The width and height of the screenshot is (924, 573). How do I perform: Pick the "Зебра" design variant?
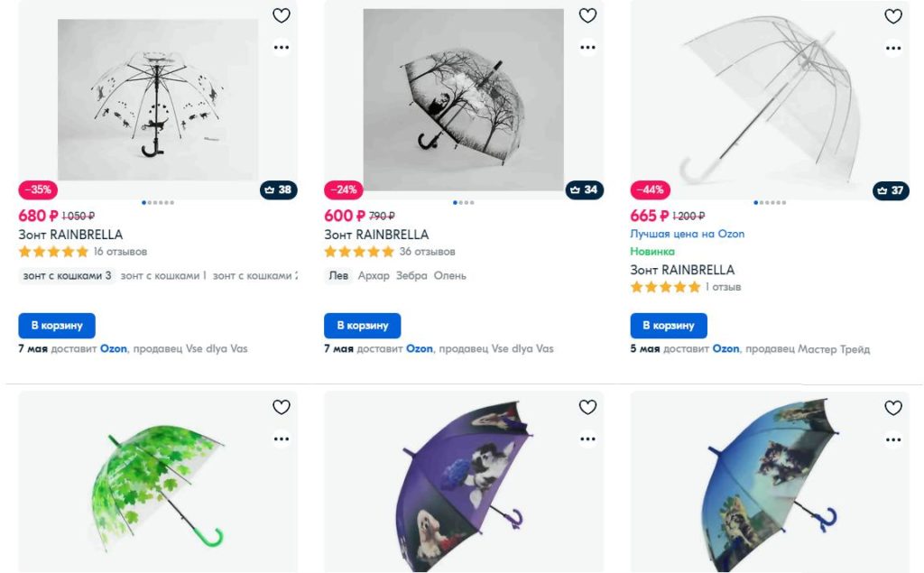pos(411,276)
